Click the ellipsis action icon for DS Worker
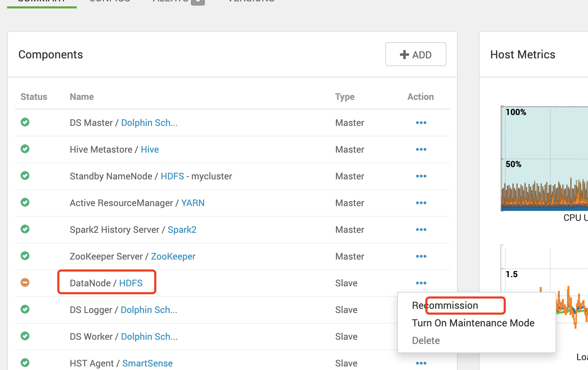This screenshot has width=588, height=370. pos(421,336)
